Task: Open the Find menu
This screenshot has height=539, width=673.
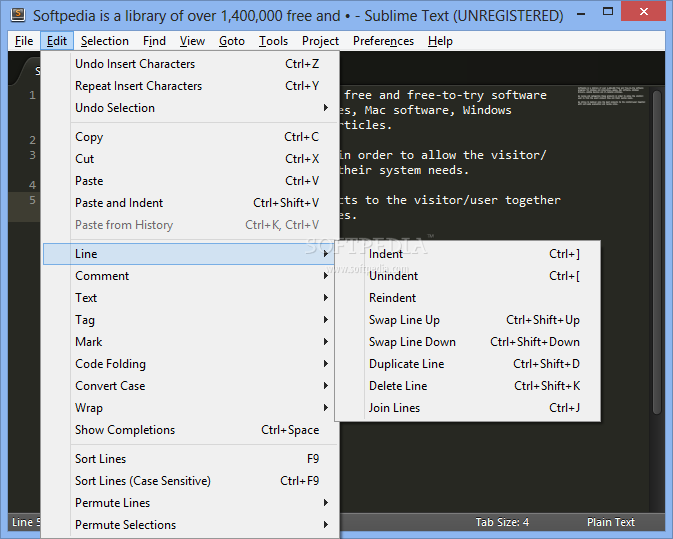Action: click(x=155, y=41)
